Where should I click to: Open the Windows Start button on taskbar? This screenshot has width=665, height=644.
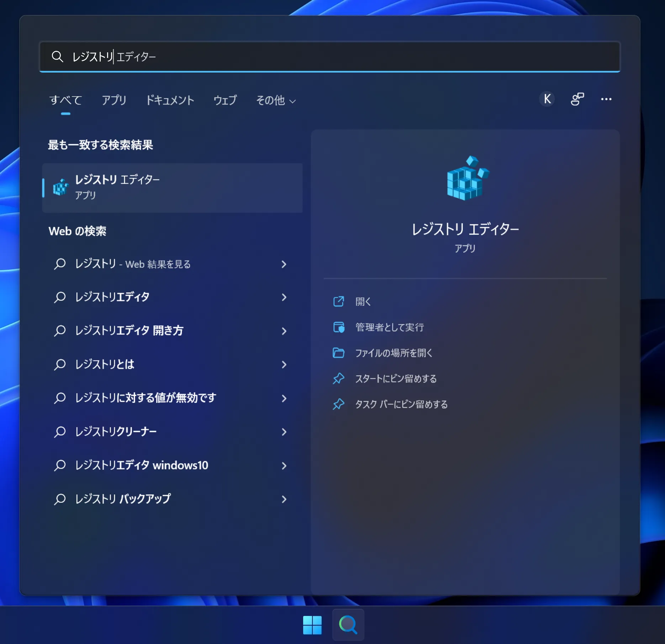pos(312,625)
